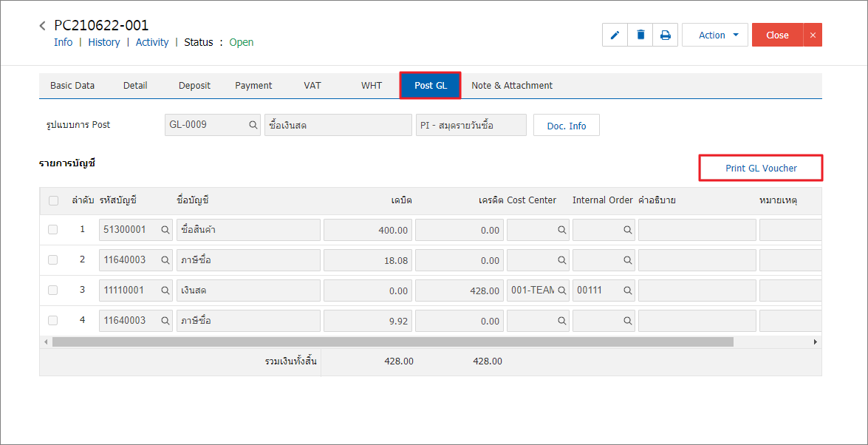The image size is (868, 445).
Task: Click search icon beside internal order 00111
Action: click(628, 290)
